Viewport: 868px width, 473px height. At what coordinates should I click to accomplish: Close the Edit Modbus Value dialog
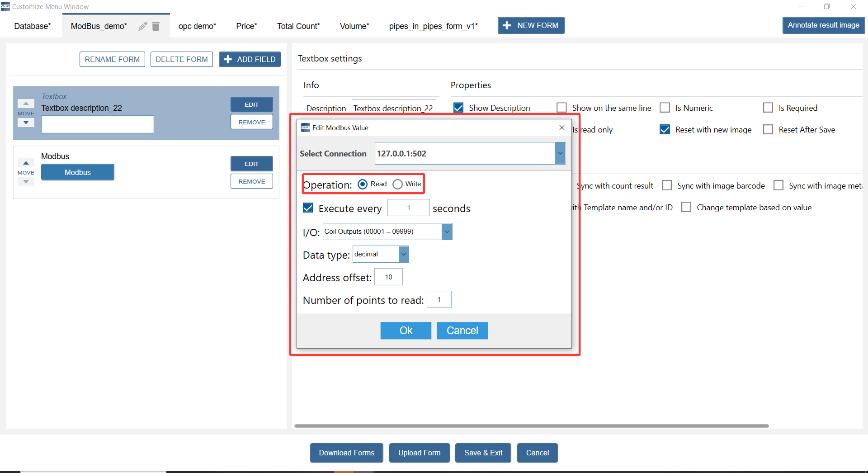pyautogui.click(x=562, y=128)
